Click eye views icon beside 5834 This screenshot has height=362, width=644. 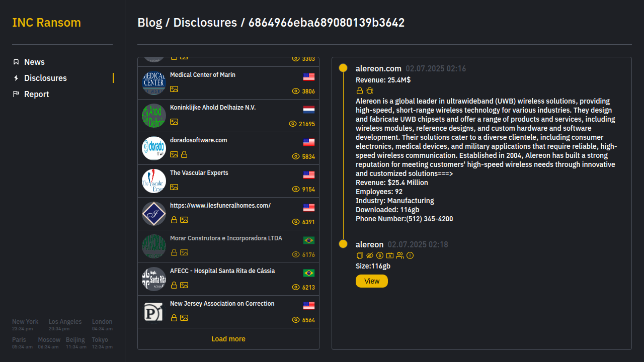click(x=296, y=156)
